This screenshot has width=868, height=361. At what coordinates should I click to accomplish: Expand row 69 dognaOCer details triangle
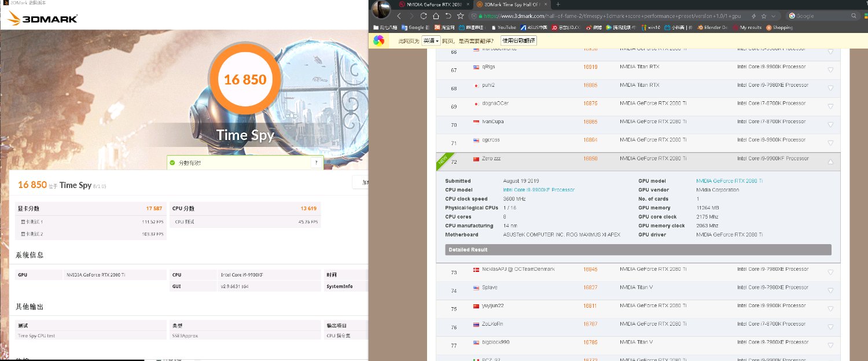pyautogui.click(x=830, y=106)
